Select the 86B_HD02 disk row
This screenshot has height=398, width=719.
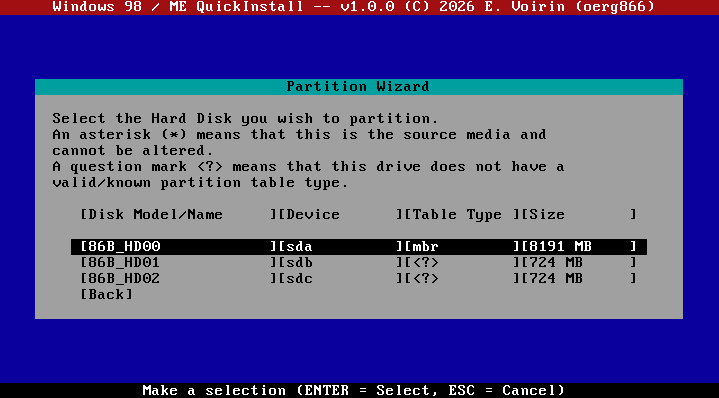359,278
